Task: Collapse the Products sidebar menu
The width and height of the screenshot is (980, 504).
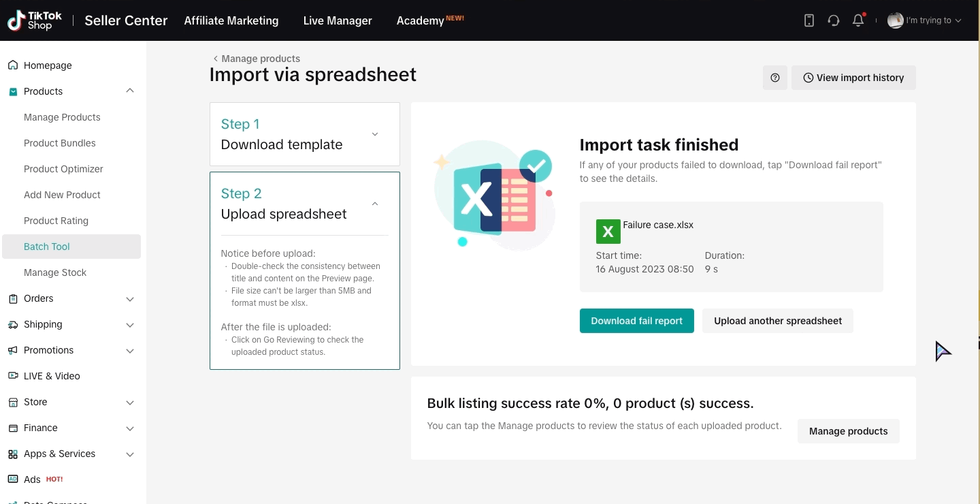Action: pyautogui.click(x=130, y=91)
